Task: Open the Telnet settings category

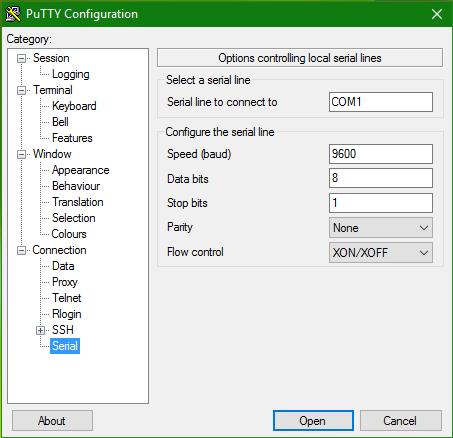Action: click(x=67, y=298)
